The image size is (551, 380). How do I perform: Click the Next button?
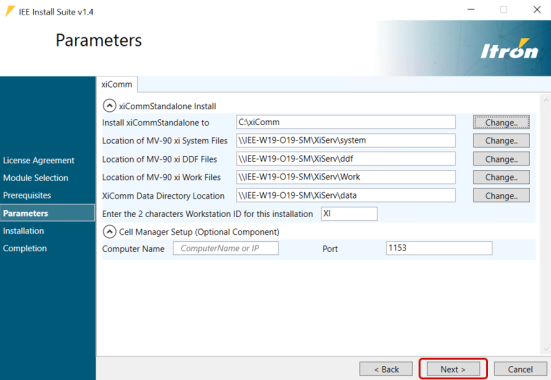pos(453,369)
